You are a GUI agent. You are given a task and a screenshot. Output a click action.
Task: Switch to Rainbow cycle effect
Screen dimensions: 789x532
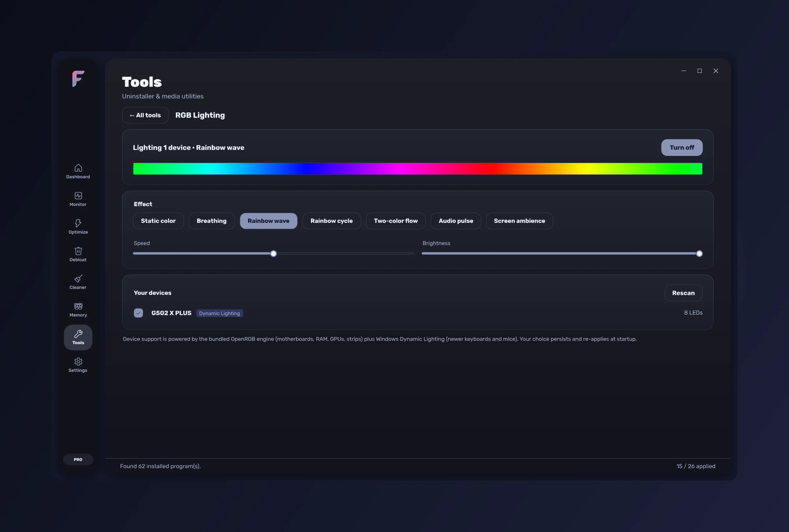click(332, 221)
